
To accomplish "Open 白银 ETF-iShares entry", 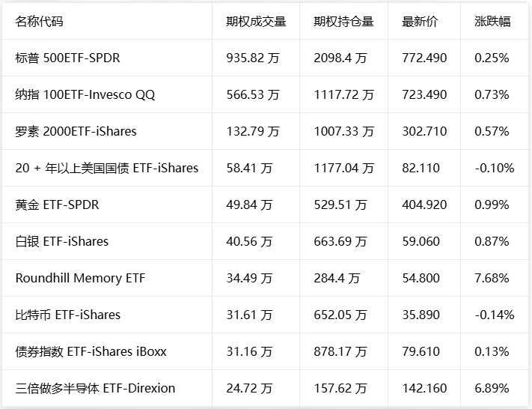I will [265, 241].
